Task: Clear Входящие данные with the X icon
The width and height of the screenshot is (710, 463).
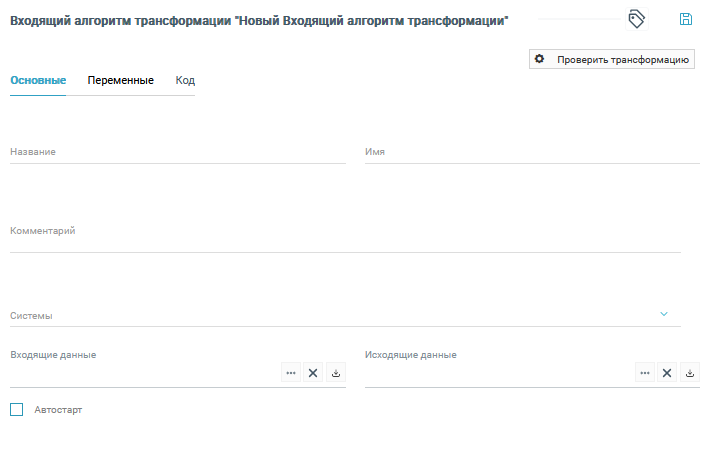Action: [313, 373]
